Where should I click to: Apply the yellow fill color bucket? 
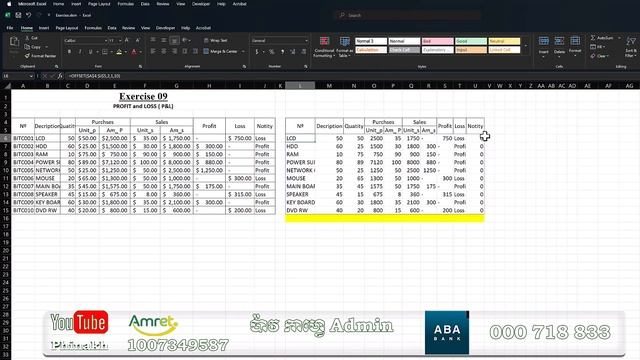point(119,52)
